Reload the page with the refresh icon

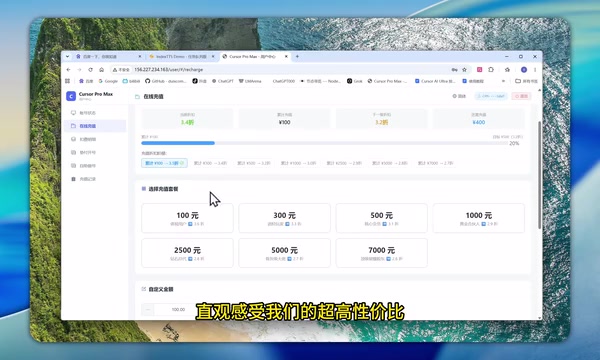click(x=90, y=70)
